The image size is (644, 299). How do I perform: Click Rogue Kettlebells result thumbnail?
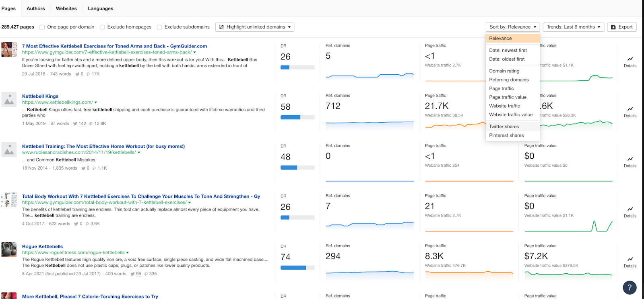[x=9, y=250]
